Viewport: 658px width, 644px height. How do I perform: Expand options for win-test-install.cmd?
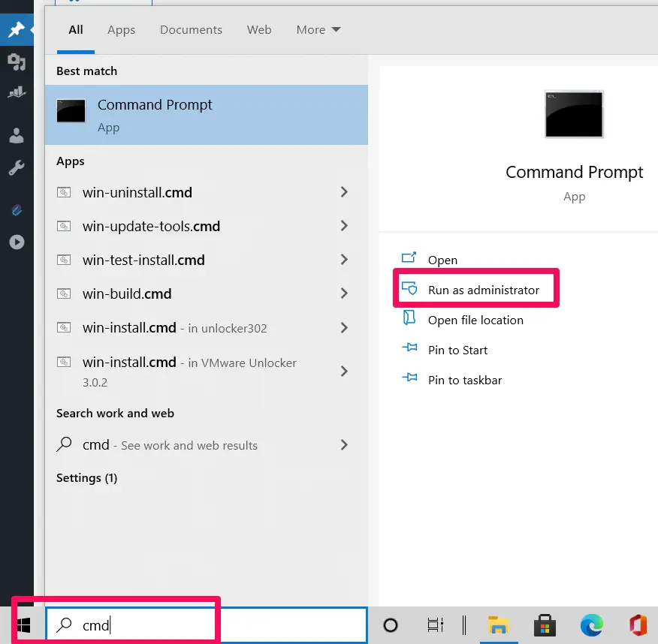pos(344,260)
